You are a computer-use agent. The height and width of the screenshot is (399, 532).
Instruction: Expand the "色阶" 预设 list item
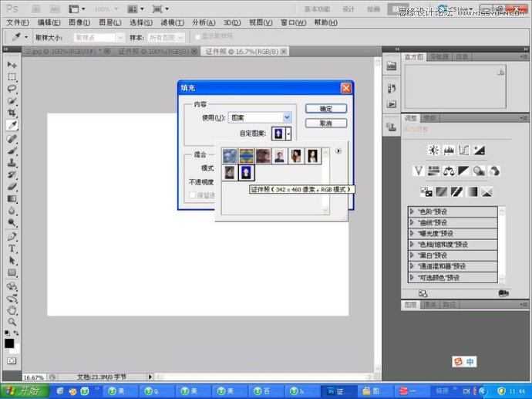coord(412,211)
